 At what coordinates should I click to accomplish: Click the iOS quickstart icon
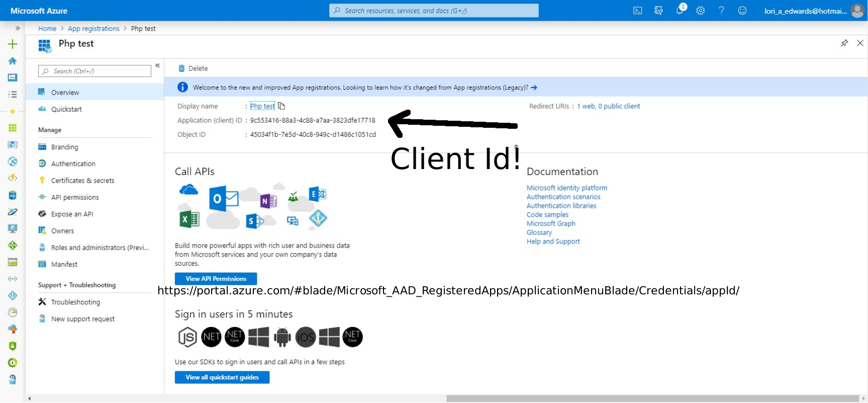306,337
